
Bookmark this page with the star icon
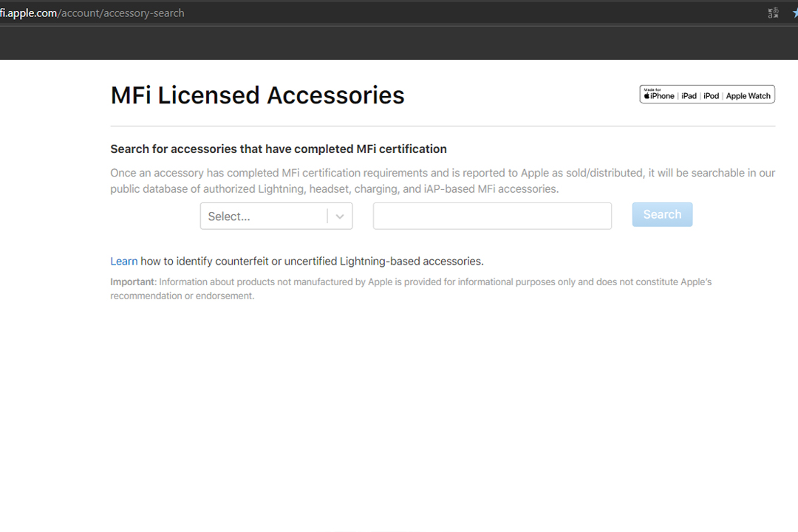coord(795,13)
